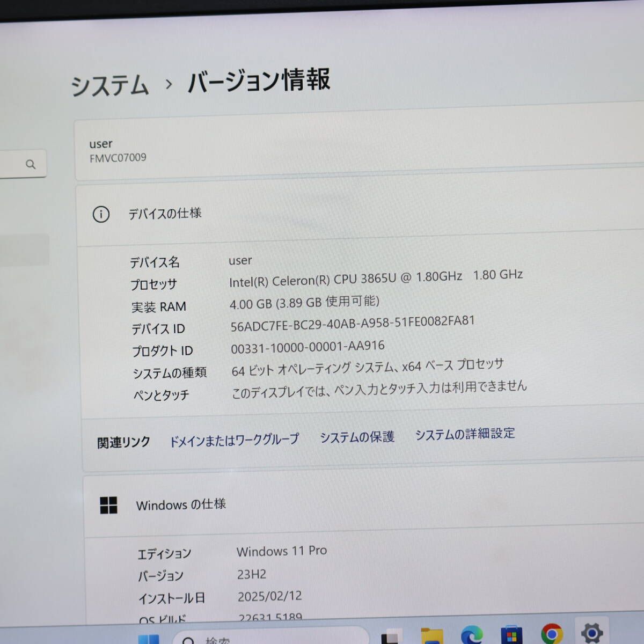644x644 pixels.
Task: Select the product ID 00331-10000-00001-AA916
Action: [x=308, y=347]
